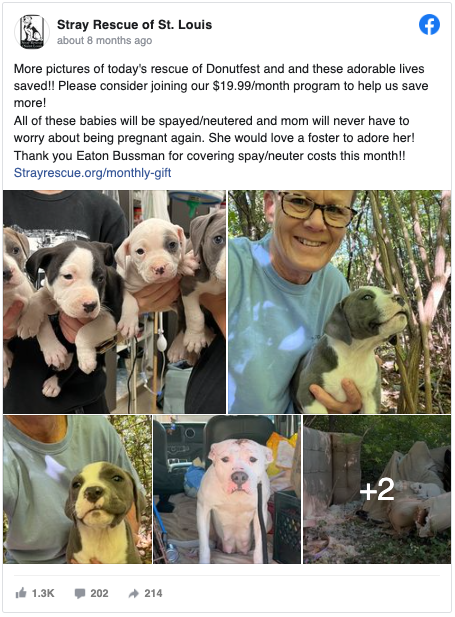The height and width of the screenshot is (617, 455).
Task: Click the thumbs-up like icon
Action: pos(21,593)
